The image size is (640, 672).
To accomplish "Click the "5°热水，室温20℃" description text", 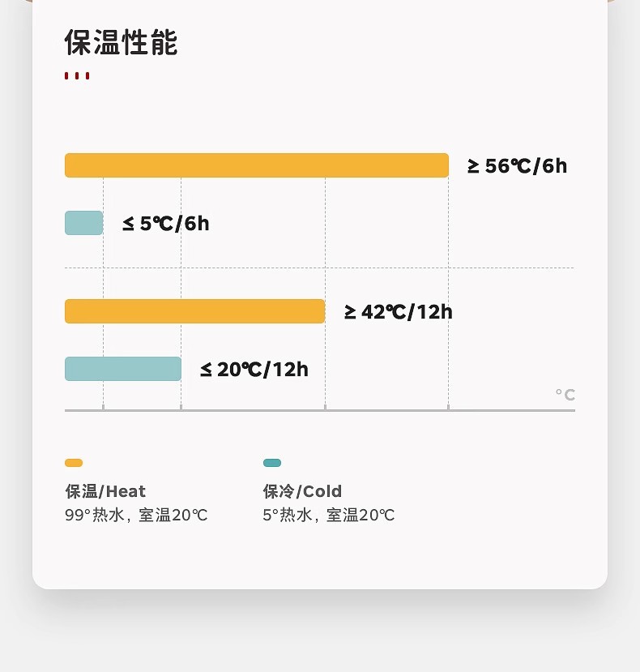I will 328,516.
